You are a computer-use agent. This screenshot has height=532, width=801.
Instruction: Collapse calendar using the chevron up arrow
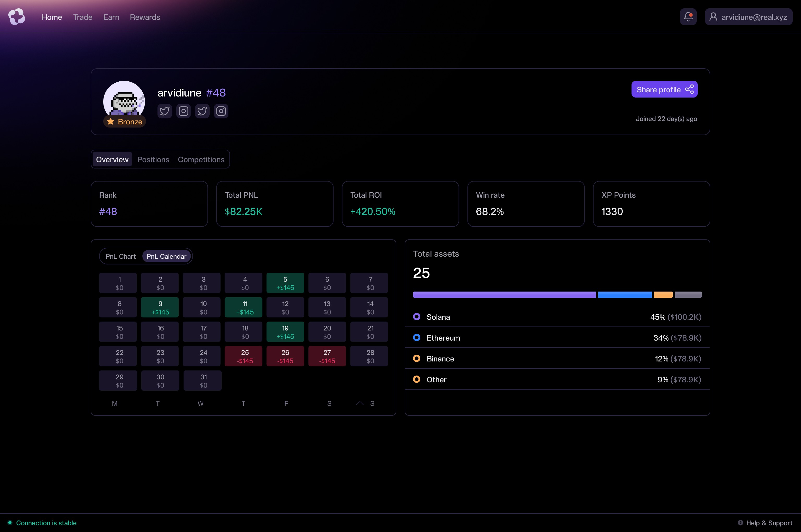coord(360,403)
